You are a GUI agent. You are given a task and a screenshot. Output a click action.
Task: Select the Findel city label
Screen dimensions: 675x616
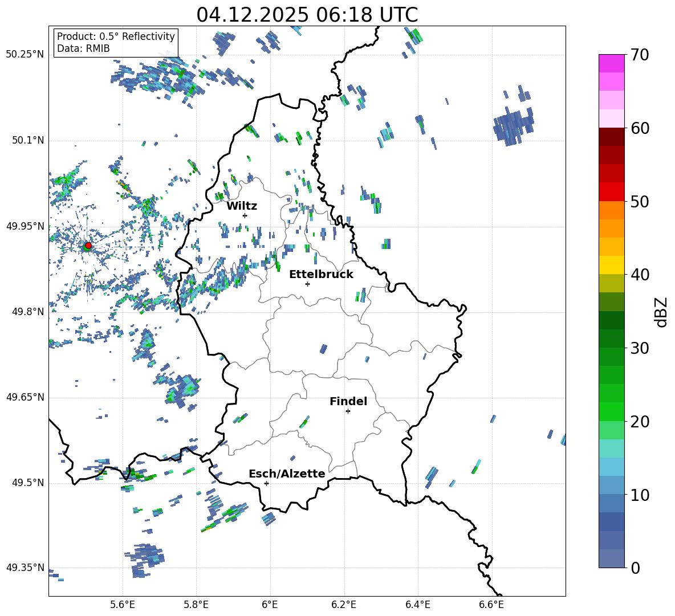(348, 401)
